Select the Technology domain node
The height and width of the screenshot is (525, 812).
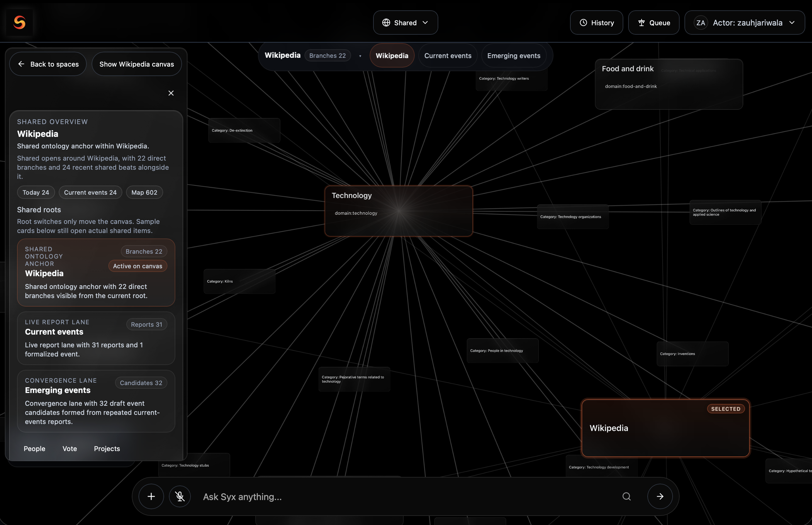click(x=399, y=211)
